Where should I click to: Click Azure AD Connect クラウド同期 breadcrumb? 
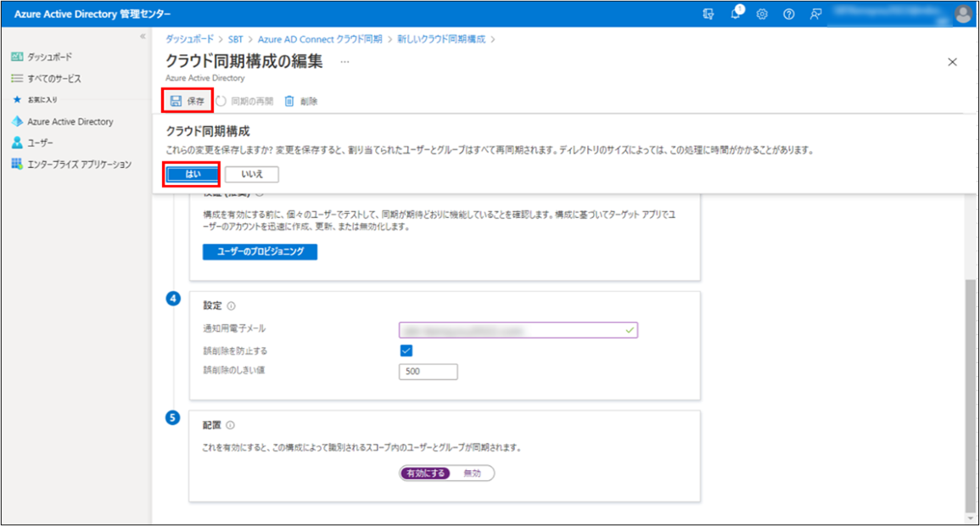tap(320, 39)
